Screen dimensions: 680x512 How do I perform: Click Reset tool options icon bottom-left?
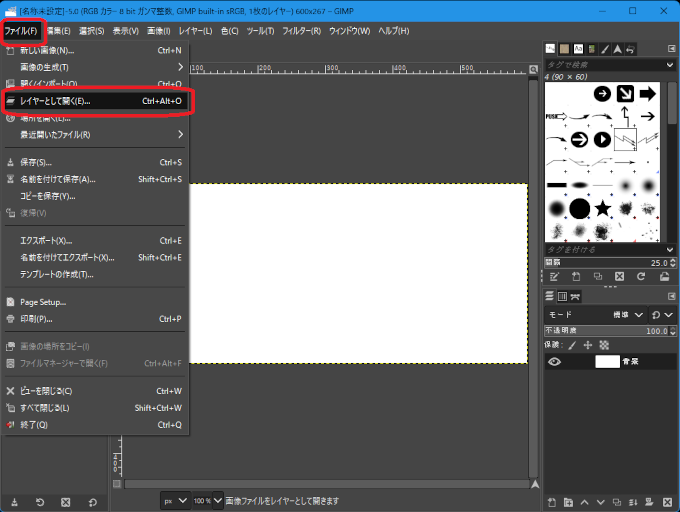[x=92, y=502]
